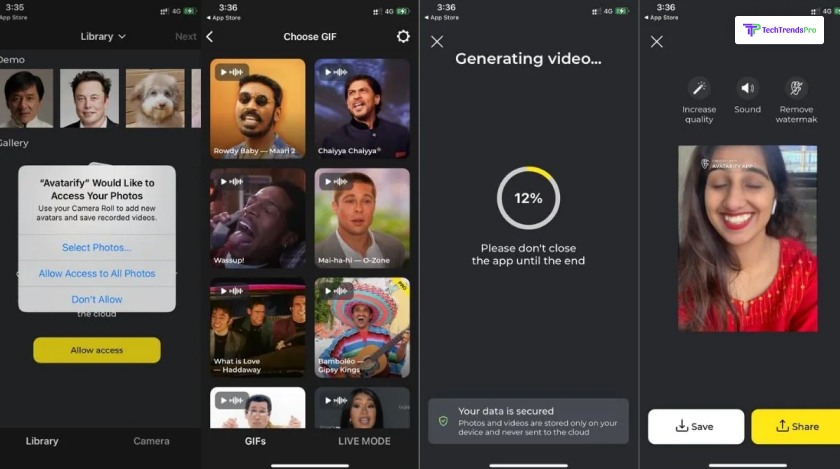840x469 pixels.
Task: Toggle the Sound speaker icon
Action: 747,87
